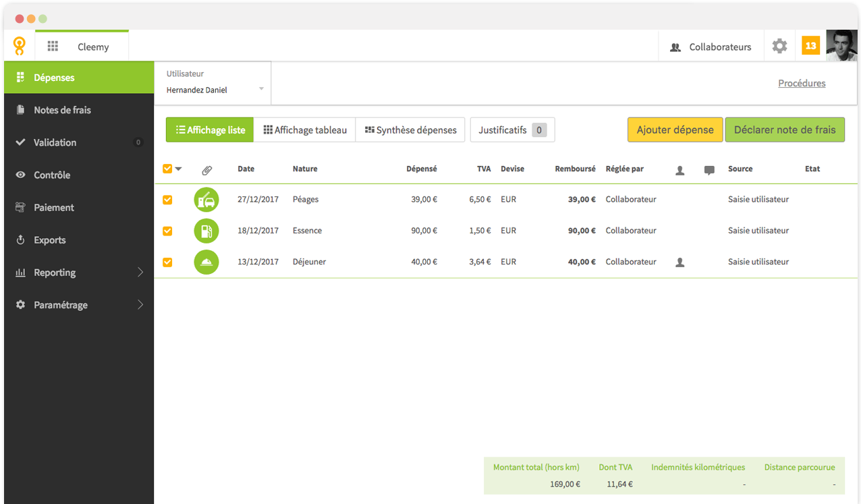Sort by the Nature column header
This screenshot has width=861, height=504.
(305, 169)
